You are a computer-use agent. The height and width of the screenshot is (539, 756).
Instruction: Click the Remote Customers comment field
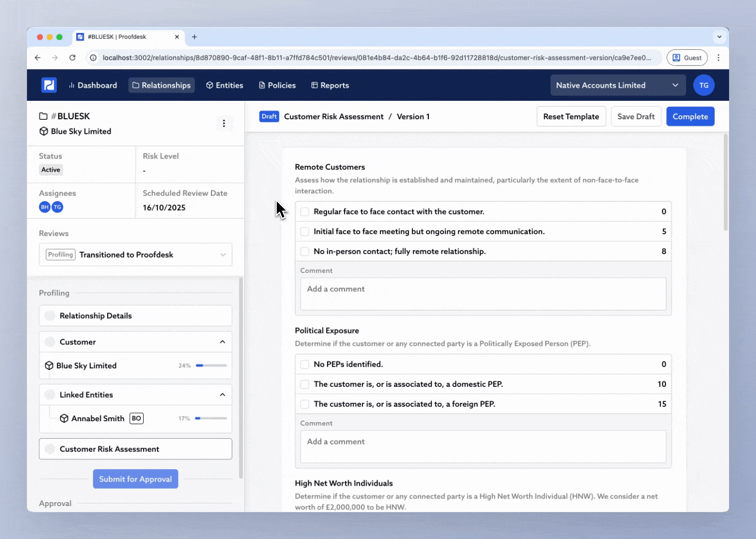pos(483,294)
